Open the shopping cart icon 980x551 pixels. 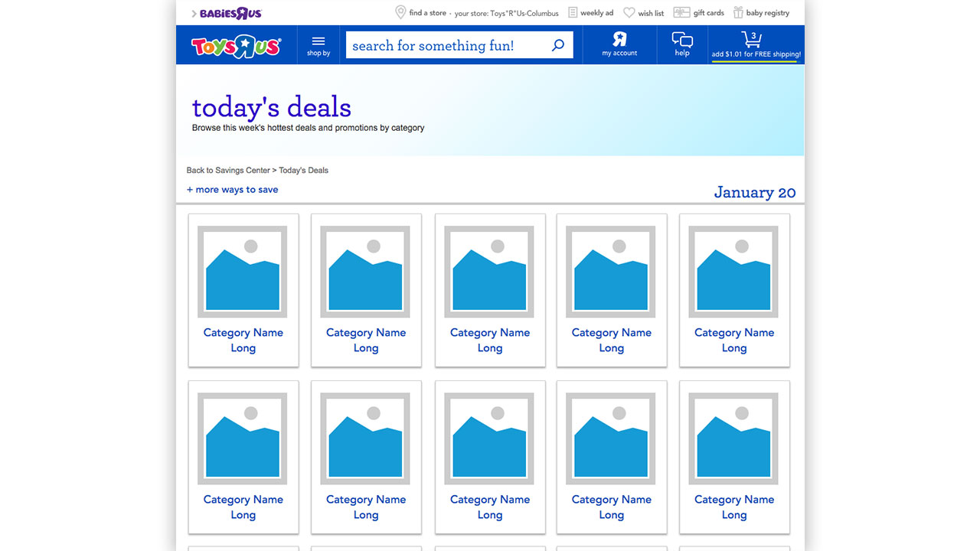[x=751, y=40]
